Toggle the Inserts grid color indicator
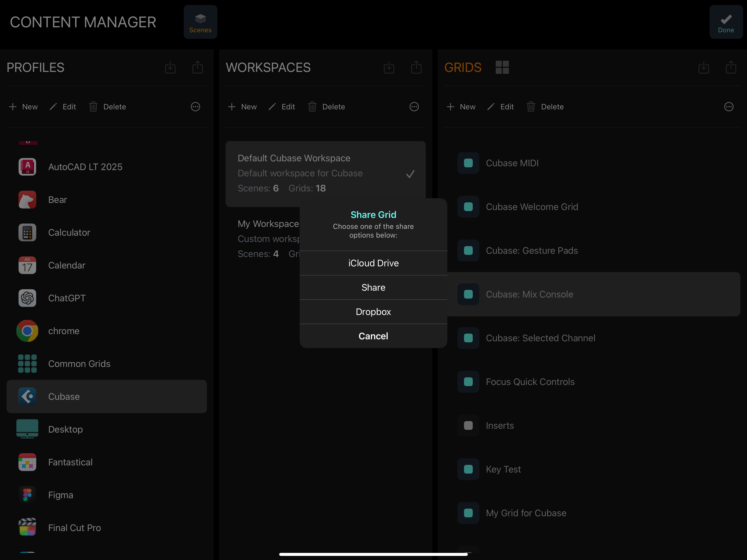This screenshot has height=560, width=747. tap(468, 425)
